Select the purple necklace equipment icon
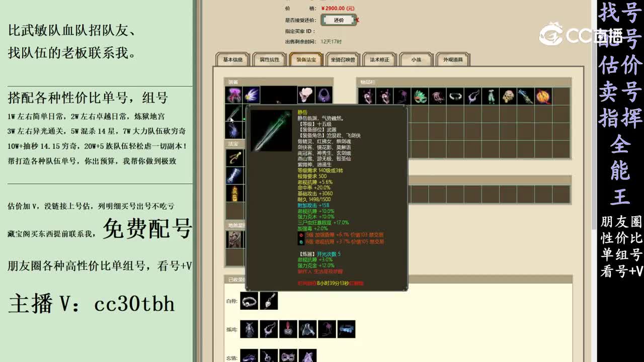The width and height of the screenshot is (644, 362). click(324, 95)
